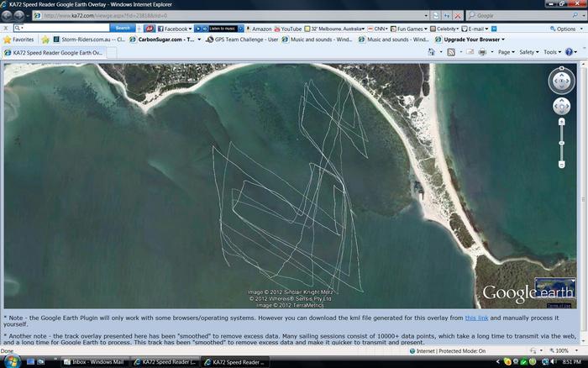Click the Windows Start orb
Viewport: 588px width, 368px height.
(10, 361)
